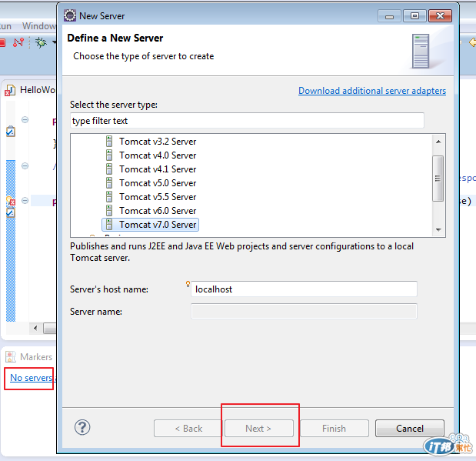Collapse the second code fold marker in editor
The width and height of the screenshot is (476, 461).
click(x=25, y=166)
